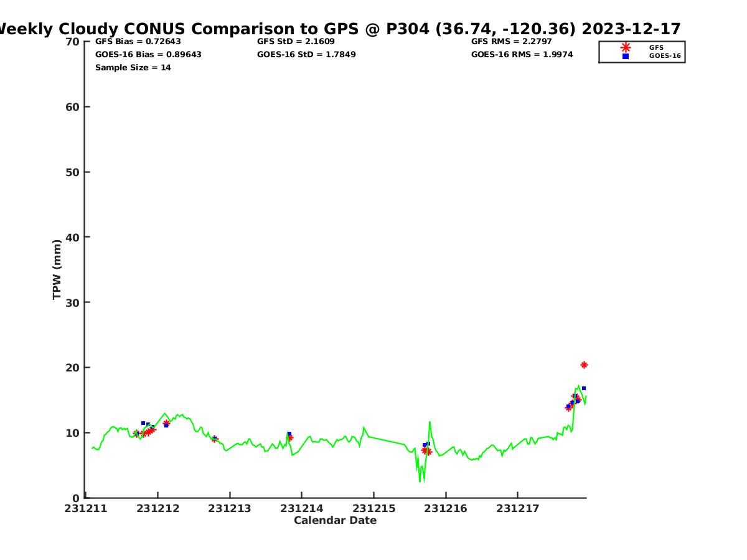
Task: Click the red GFS asterisk legend marker
Action: [x=626, y=47]
